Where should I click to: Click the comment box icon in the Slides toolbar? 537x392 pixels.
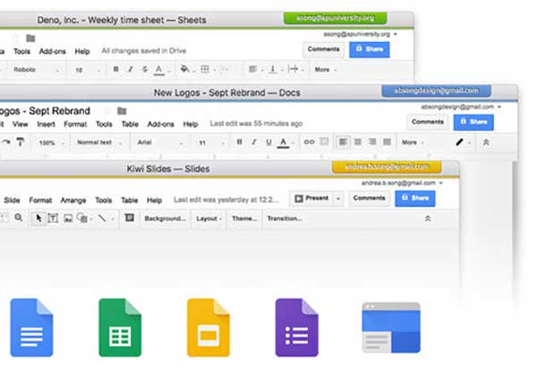tap(130, 217)
